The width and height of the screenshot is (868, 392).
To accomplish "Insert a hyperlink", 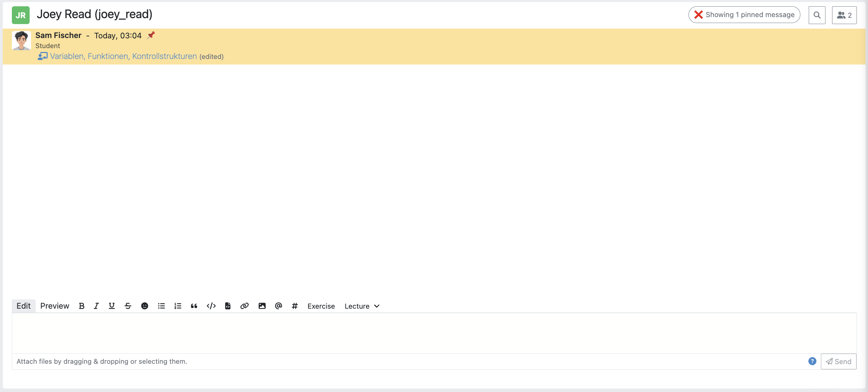I will (x=244, y=306).
